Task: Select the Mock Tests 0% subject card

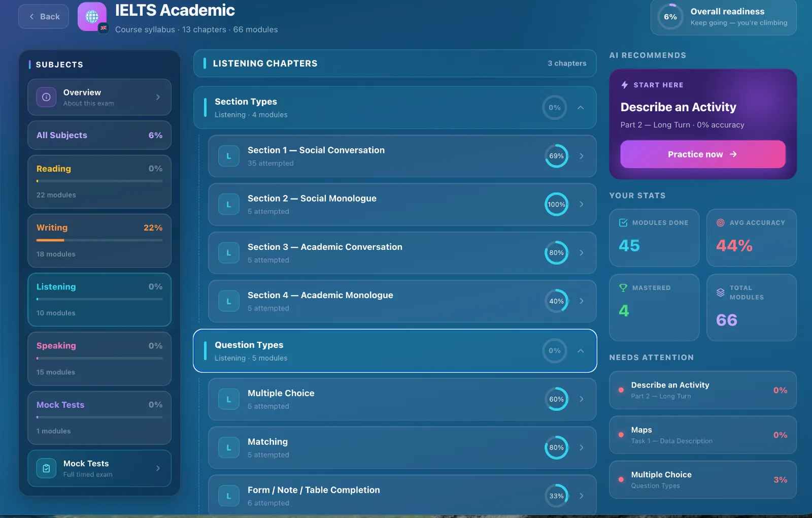Action: (x=99, y=418)
